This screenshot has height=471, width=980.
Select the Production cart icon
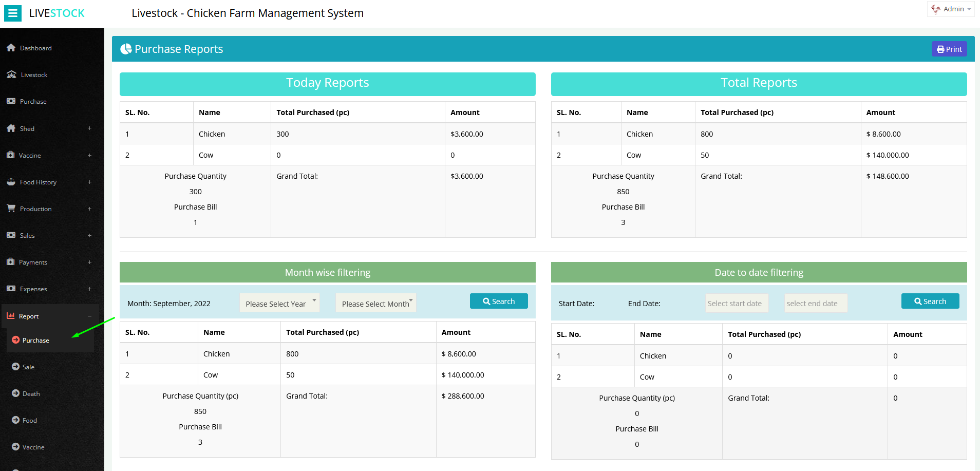tap(11, 209)
